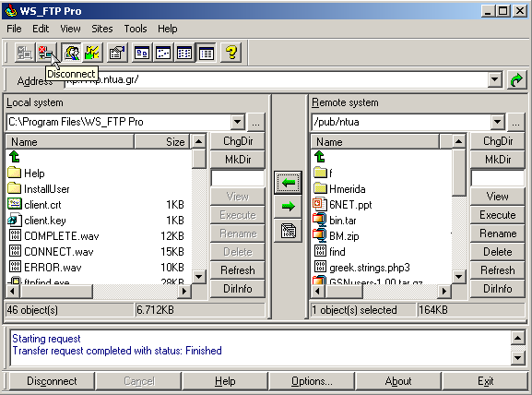Expand the remote path dropdown

pos(498,122)
